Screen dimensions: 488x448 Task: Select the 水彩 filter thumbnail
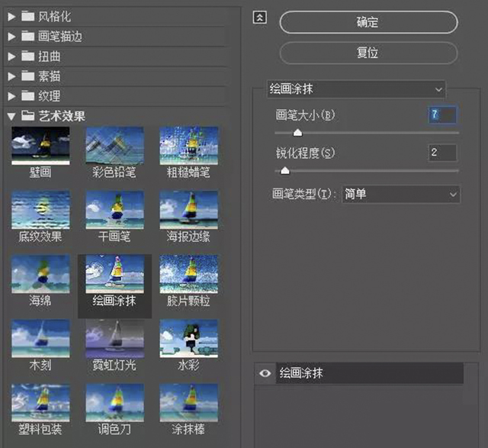tap(188, 339)
